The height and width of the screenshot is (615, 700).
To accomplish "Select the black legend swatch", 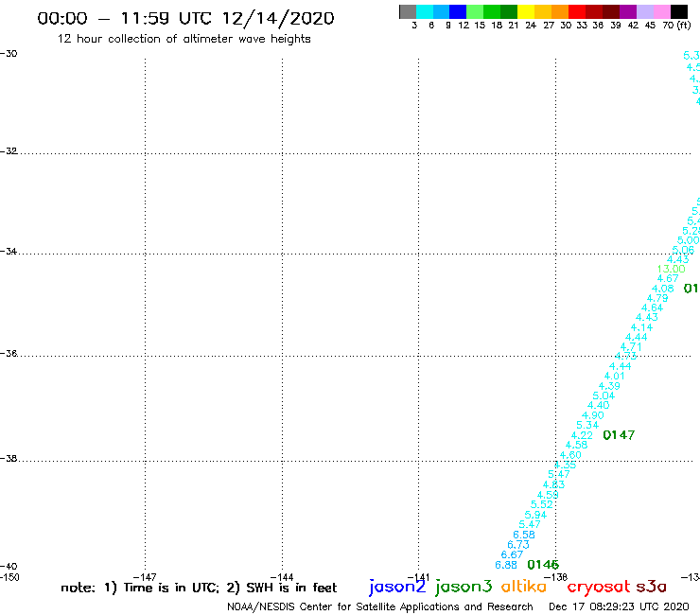I will pos(678,11).
